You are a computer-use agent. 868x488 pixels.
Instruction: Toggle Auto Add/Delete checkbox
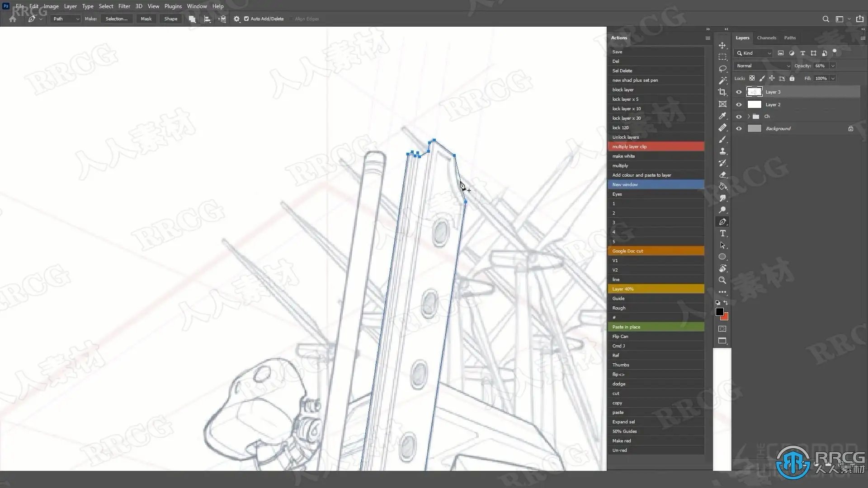246,19
